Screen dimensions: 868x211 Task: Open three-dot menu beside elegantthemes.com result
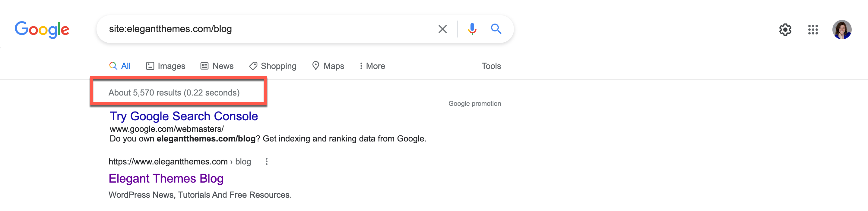(266, 162)
